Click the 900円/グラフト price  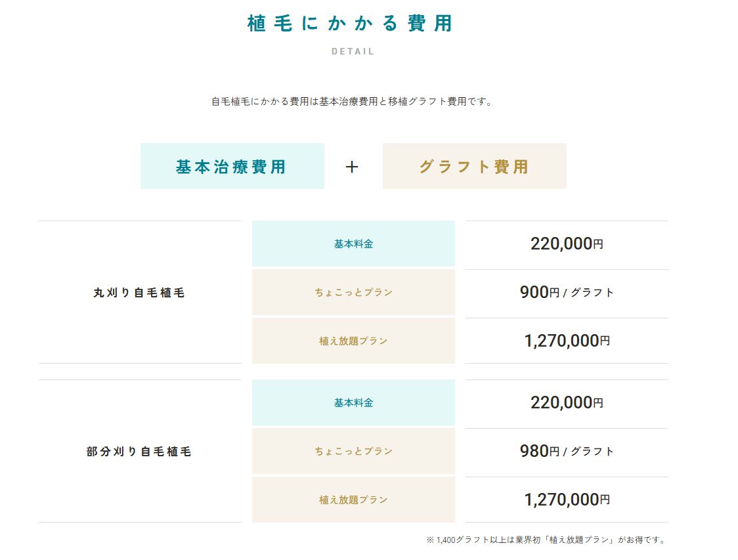click(567, 292)
